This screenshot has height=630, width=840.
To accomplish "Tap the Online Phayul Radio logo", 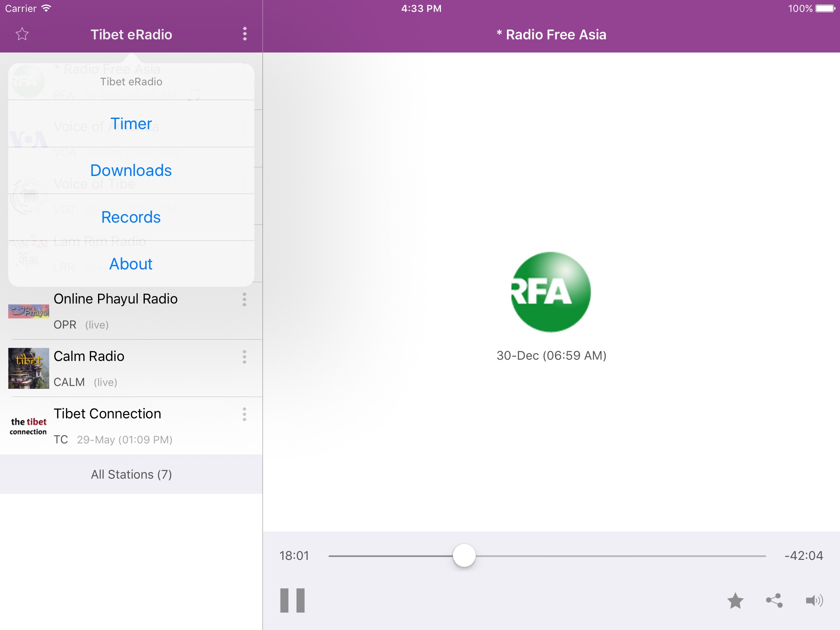I will [x=29, y=311].
